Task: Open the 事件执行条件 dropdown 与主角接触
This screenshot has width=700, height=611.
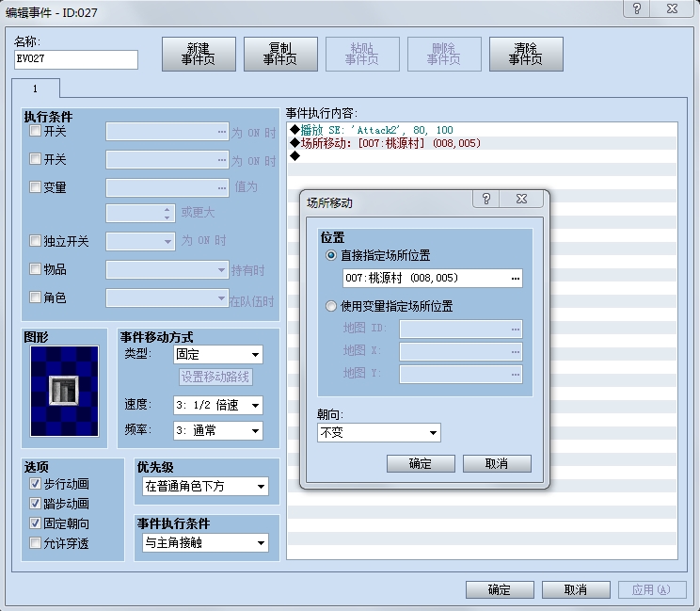Action: [205, 543]
